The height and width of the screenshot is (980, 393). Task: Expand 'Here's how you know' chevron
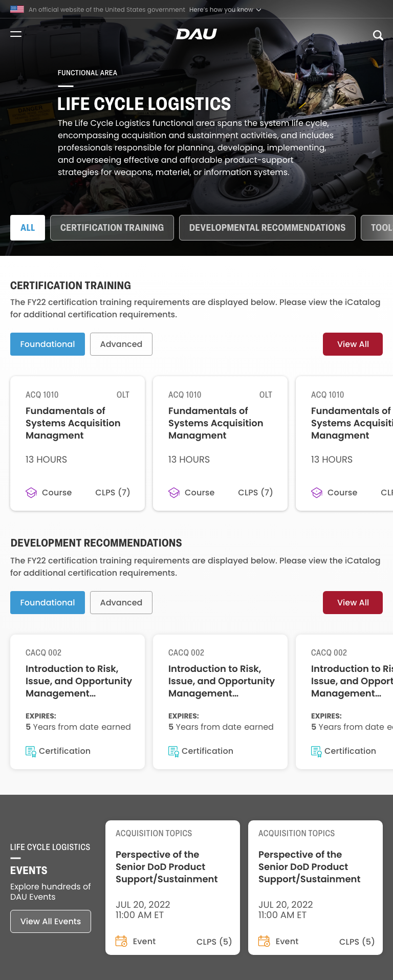258,10
